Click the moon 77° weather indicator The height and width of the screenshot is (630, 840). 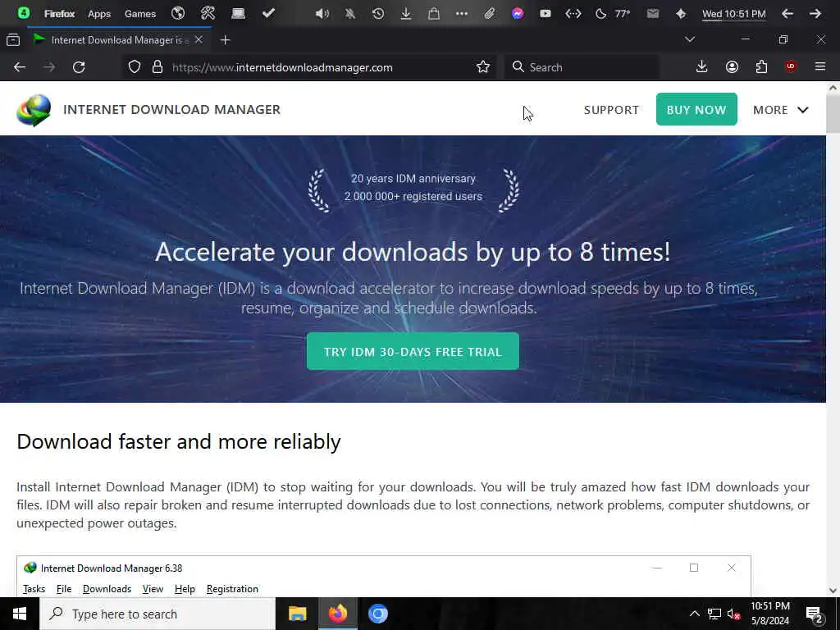(613, 13)
